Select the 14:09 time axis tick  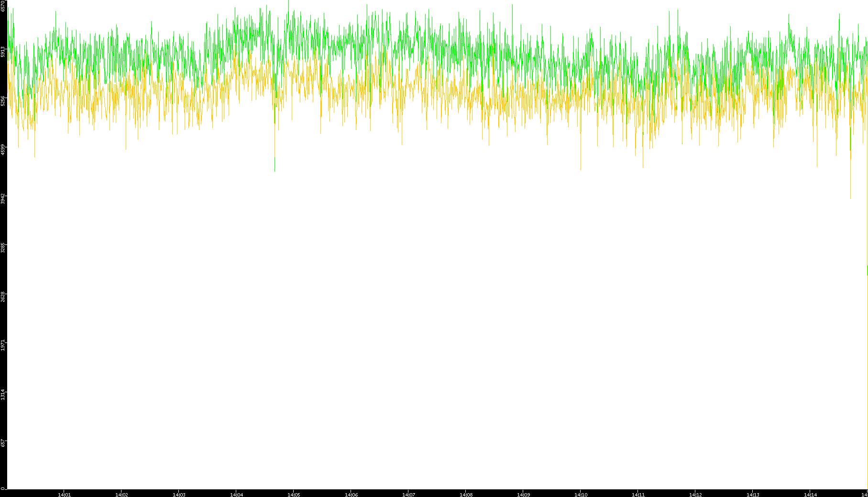[x=523, y=495]
